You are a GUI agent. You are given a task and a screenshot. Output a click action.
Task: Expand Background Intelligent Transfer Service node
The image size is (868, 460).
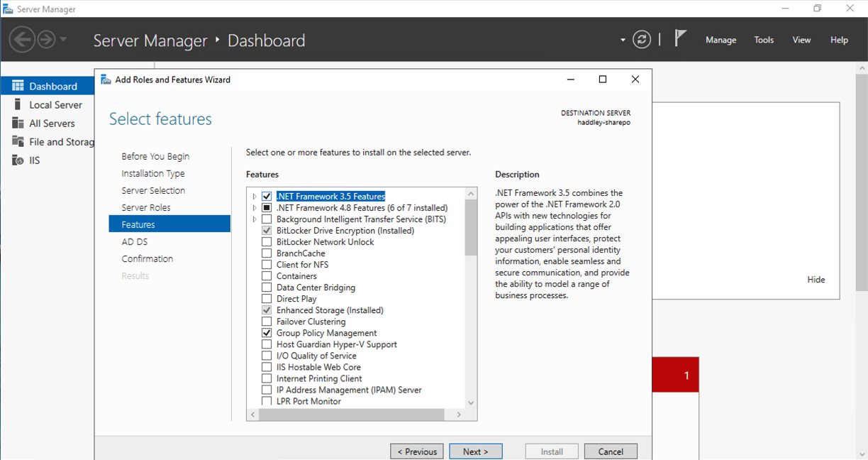(254, 219)
